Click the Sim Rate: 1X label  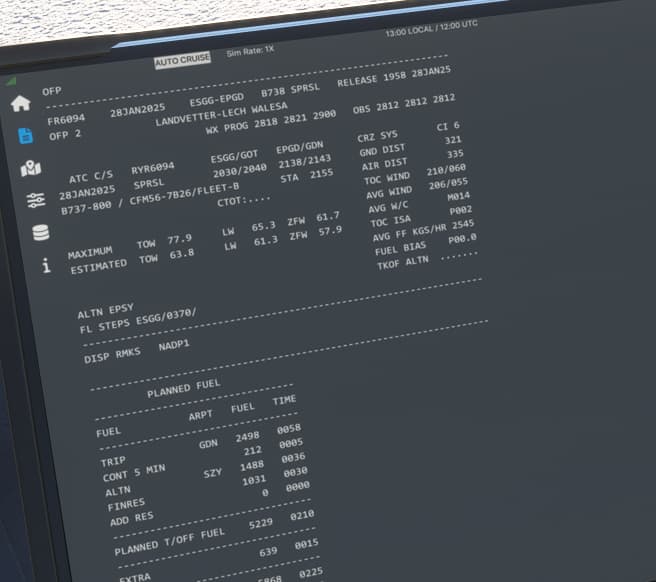(x=250, y=51)
